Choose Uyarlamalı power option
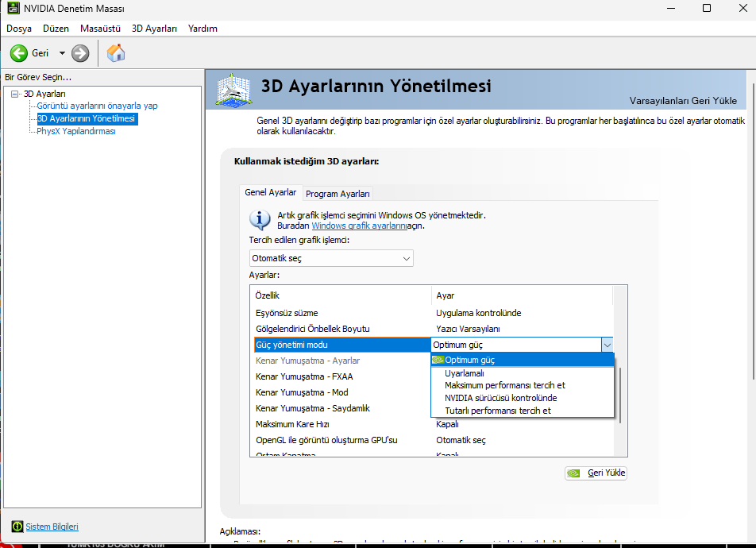Viewport: 756px width, 548px height. tap(523, 373)
